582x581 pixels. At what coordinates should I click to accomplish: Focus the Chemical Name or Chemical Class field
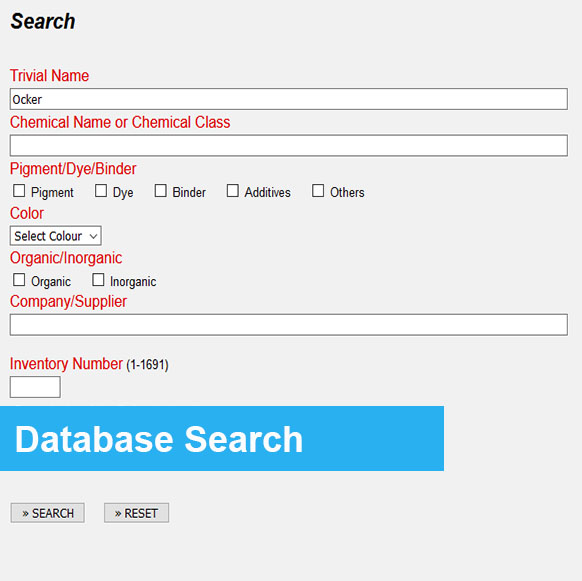[288, 146]
